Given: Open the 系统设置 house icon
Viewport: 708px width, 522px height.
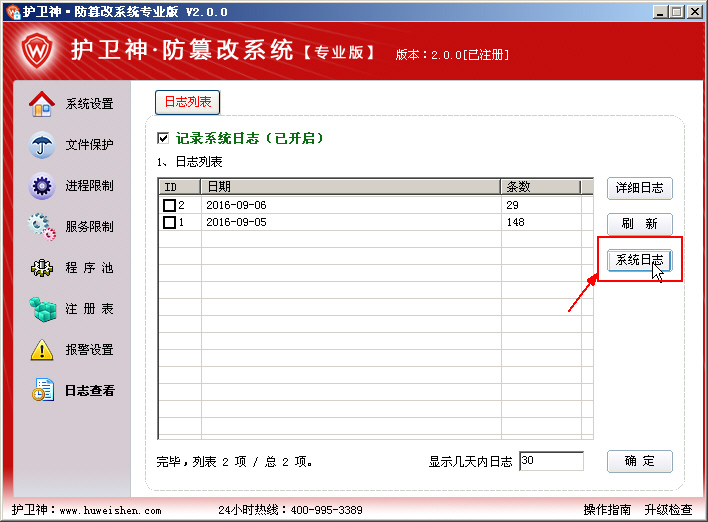Looking at the screenshot, I should coord(42,104).
